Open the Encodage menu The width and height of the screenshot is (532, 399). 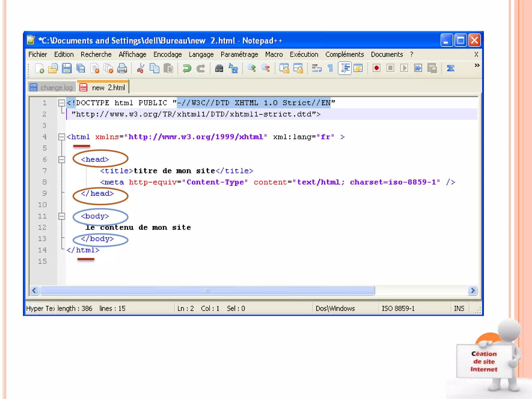[x=167, y=55]
